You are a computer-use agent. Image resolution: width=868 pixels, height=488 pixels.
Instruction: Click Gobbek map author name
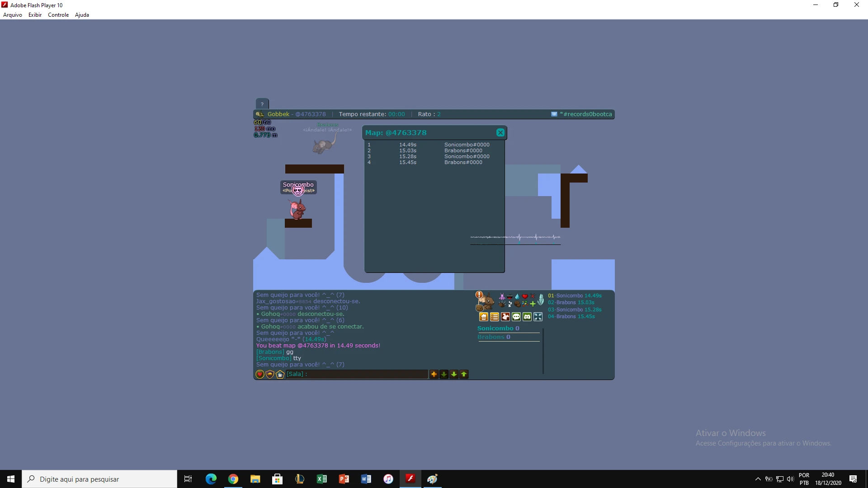(278, 114)
